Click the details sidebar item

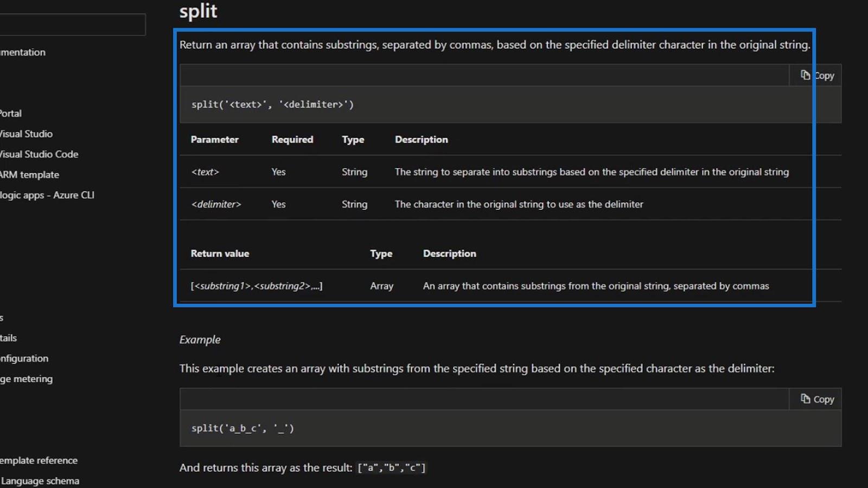click(x=9, y=338)
